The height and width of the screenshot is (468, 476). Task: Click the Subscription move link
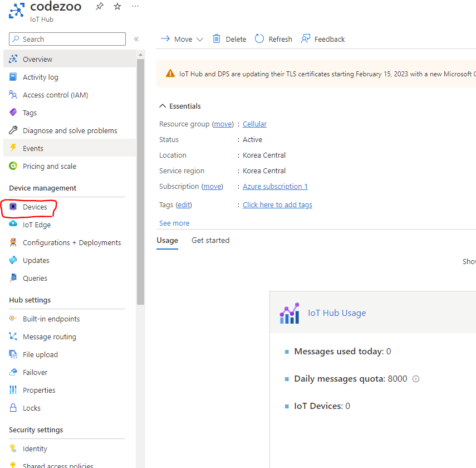212,186
